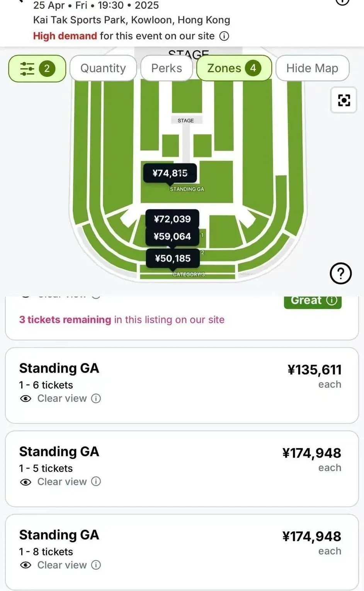Viewport: 364px width, 591px height.
Task: Click the map recenter focus icon
Action: (344, 100)
